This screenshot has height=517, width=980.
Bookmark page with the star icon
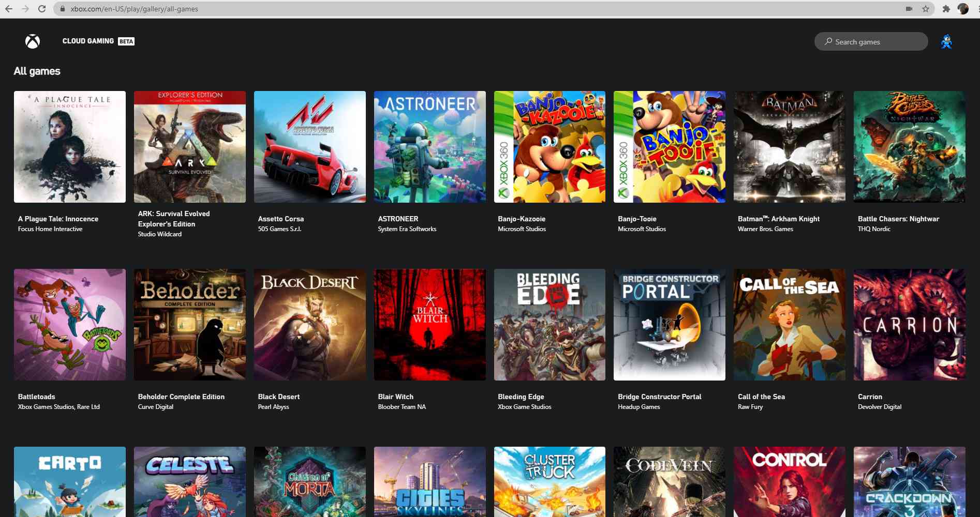[926, 9]
